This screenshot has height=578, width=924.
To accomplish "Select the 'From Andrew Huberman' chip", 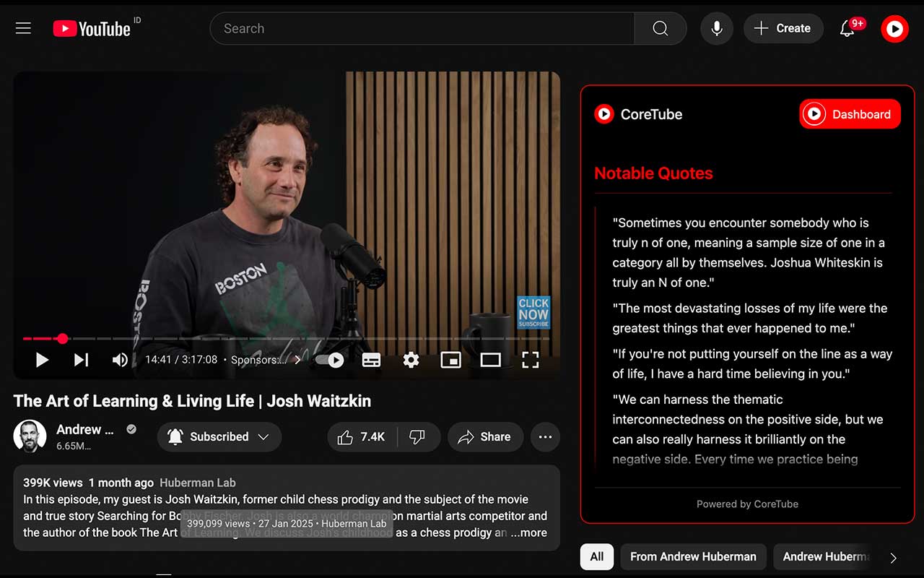I will 692,556.
